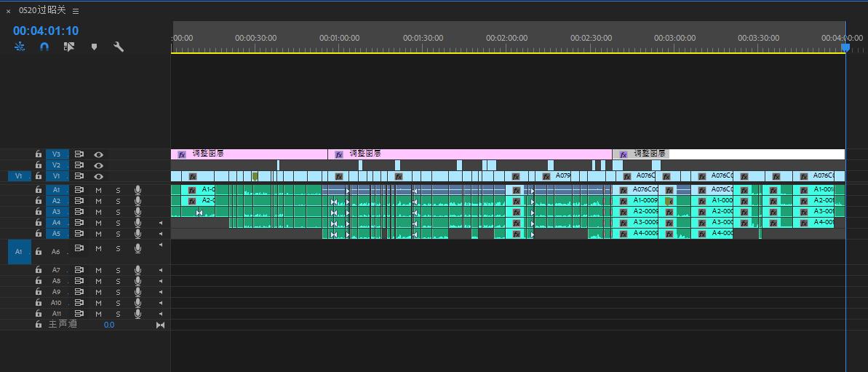Open the 0520过昭关 panel menu
Image resolution: width=868 pixels, height=372 pixels.
[76, 11]
